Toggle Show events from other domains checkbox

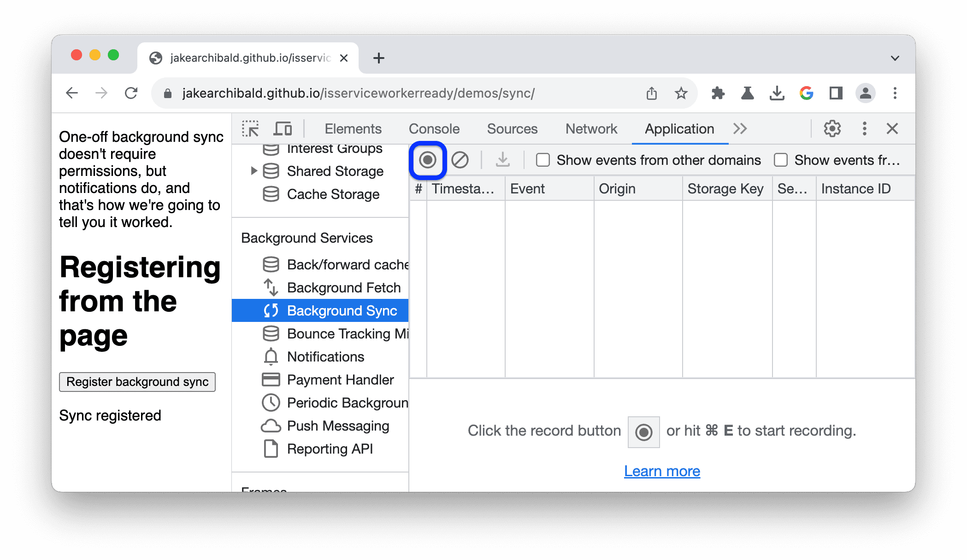543,160
